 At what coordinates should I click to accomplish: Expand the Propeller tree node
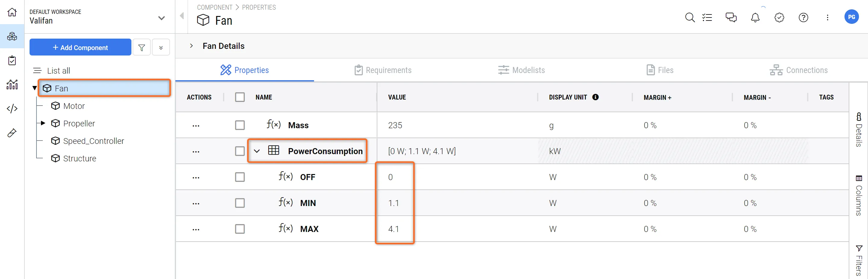click(43, 123)
